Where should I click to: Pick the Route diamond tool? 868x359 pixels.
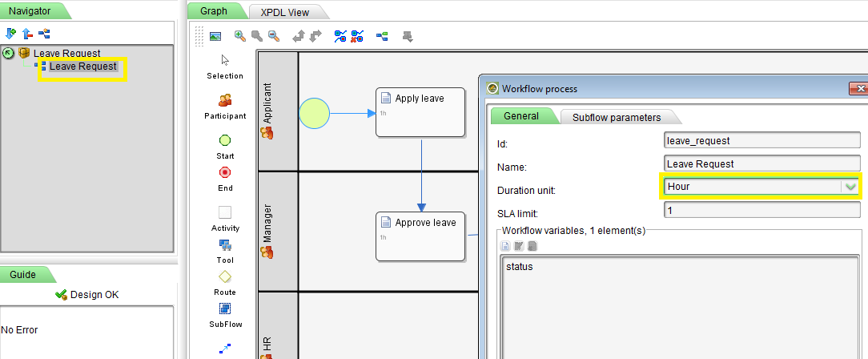225,276
